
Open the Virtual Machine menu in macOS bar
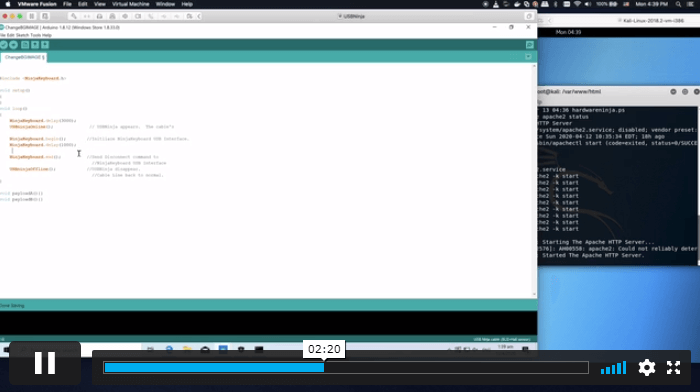[x=130, y=4]
